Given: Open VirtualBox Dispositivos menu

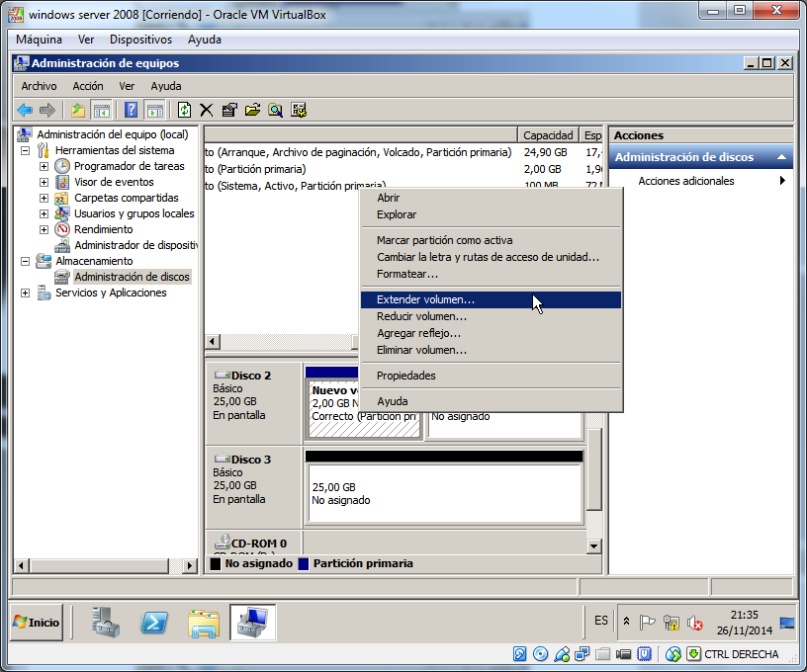Looking at the screenshot, I should click(x=140, y=40).
